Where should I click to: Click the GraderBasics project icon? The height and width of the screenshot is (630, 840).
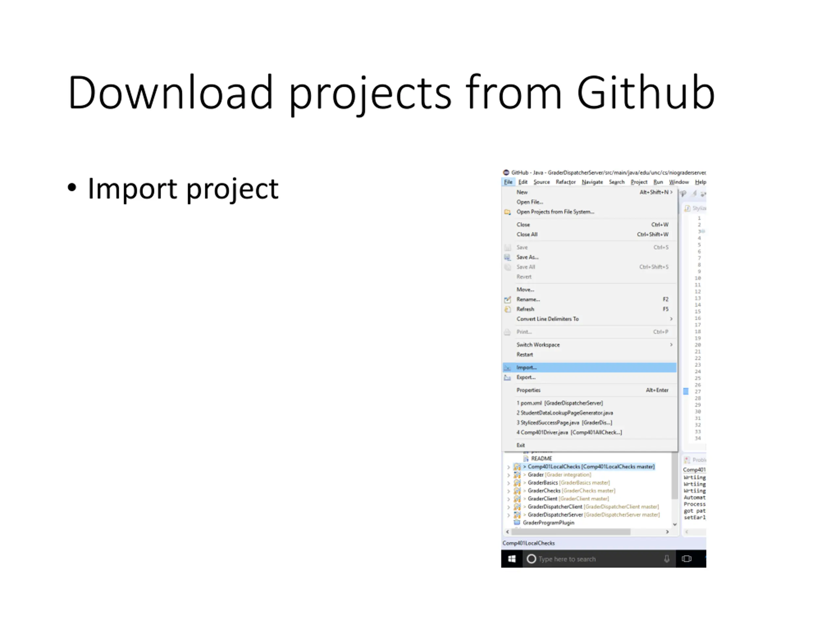click(517, 483)
